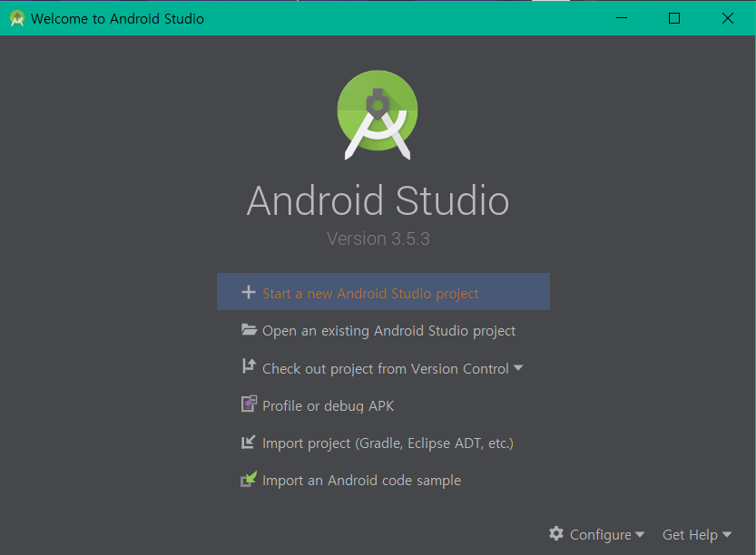Select Check out project from Version Control
The height and width of the screenshot is (555, 756).
click(x=385, y=368)
